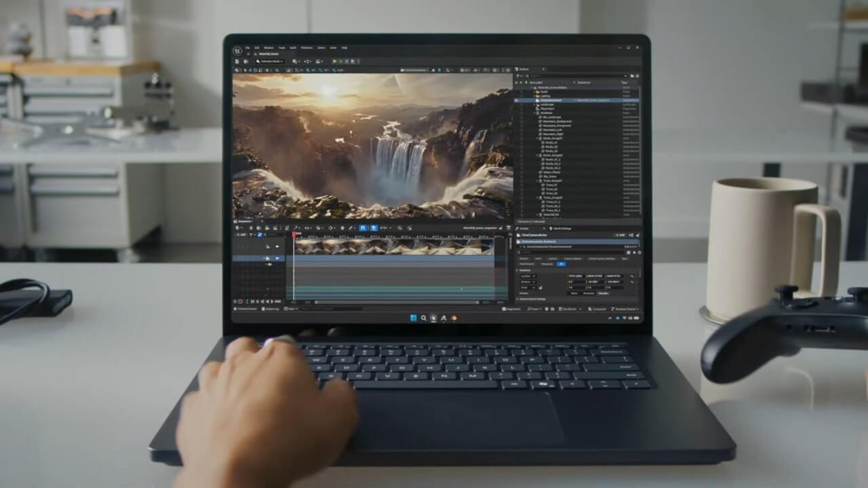
Task: Click the Add button in Details panel
Action: coord(620,235)
